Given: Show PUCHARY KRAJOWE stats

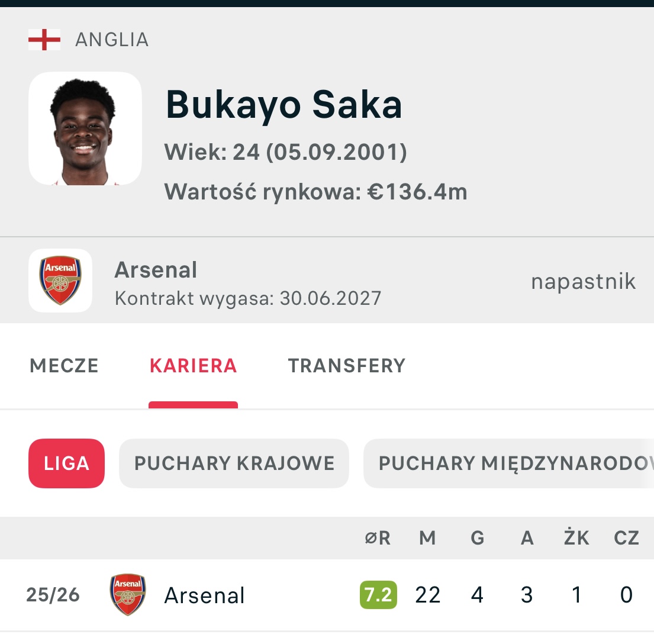Looking at the screenshot, I should coord(234,463).
